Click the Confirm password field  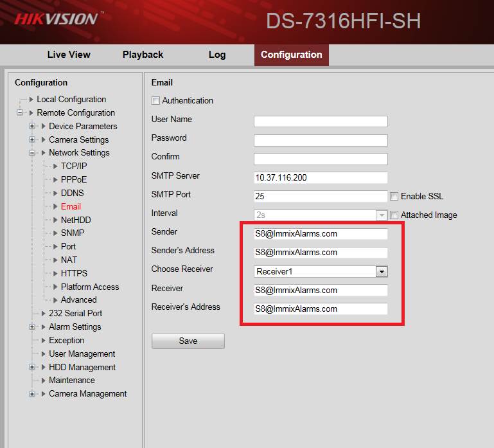[321, 159]
